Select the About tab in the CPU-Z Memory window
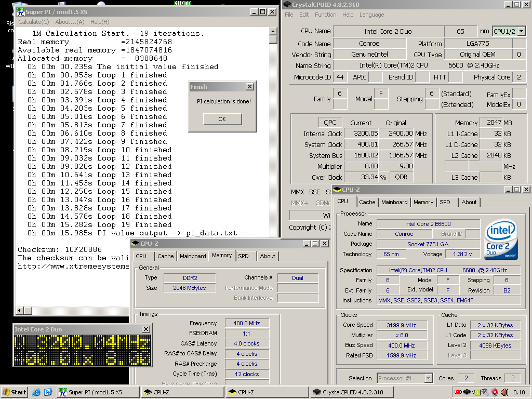 (268, 256)
